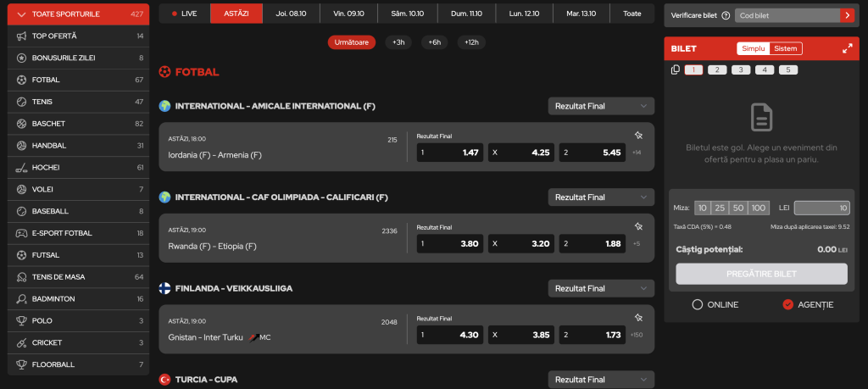Pick the Hochei stick icon
This screenshot has height=389, width=868.
21,168
